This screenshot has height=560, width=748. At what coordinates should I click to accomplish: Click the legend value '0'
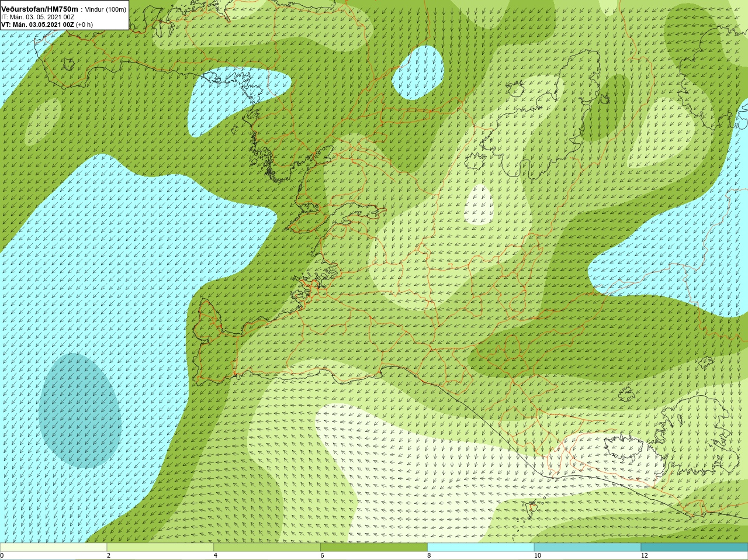click(2, 555)
